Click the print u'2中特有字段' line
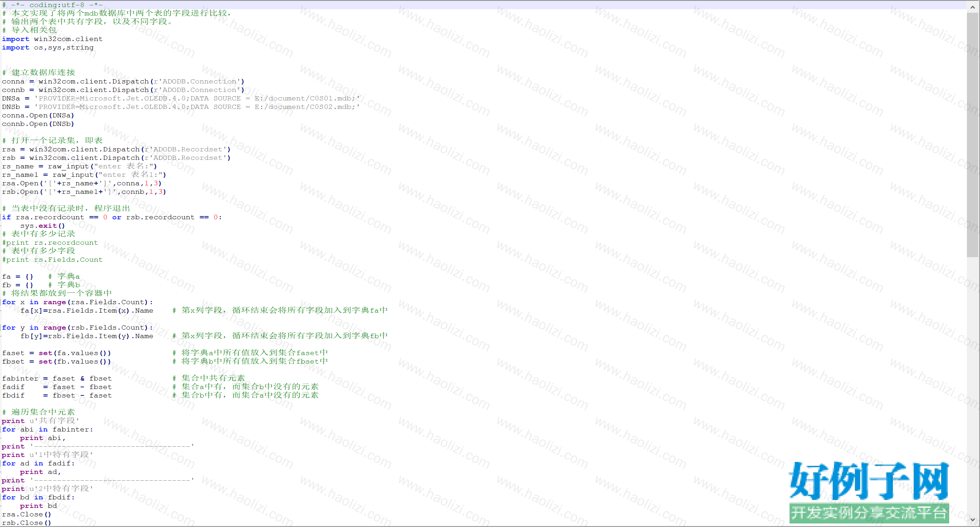 (x=47, y=488)
